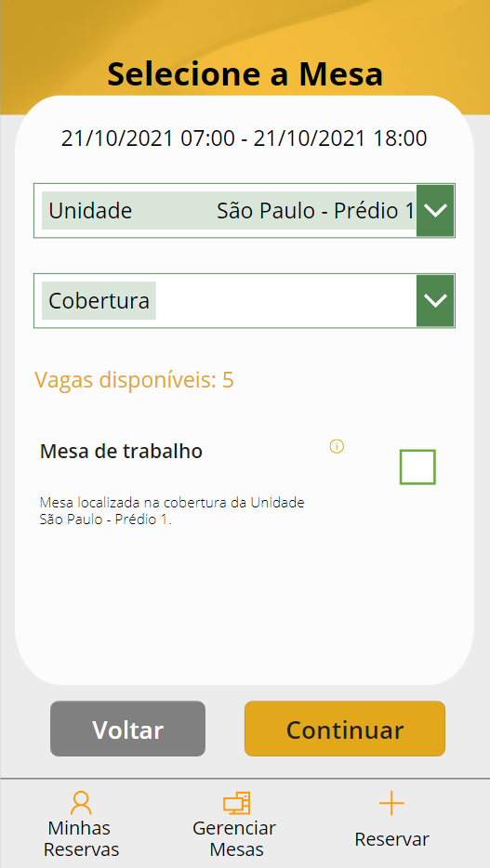Click the plus icon above Reservar

[392, 803]
